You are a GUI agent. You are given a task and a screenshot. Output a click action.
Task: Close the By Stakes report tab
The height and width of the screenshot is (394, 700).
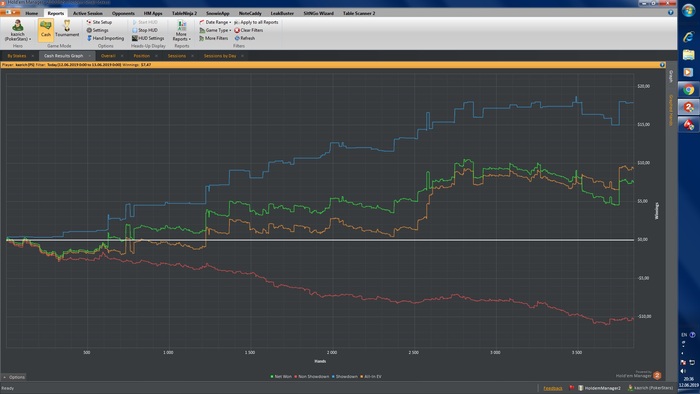tap(33, 56)
